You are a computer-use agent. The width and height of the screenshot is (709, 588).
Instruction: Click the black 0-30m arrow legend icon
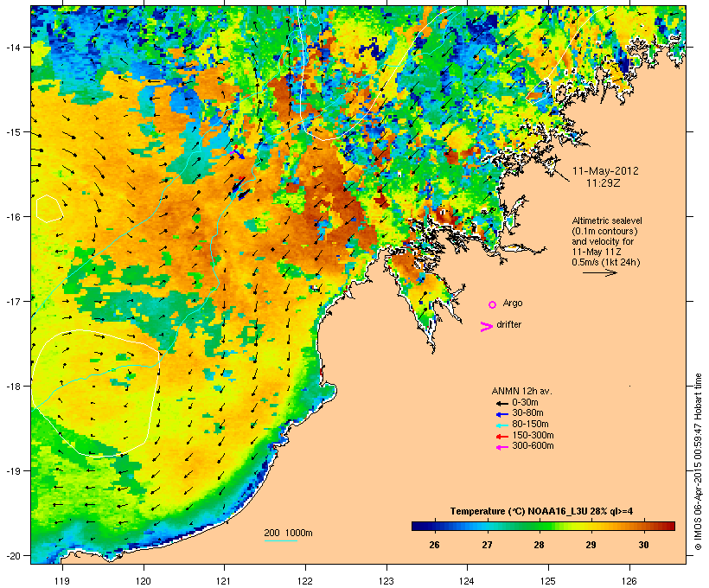501,403
